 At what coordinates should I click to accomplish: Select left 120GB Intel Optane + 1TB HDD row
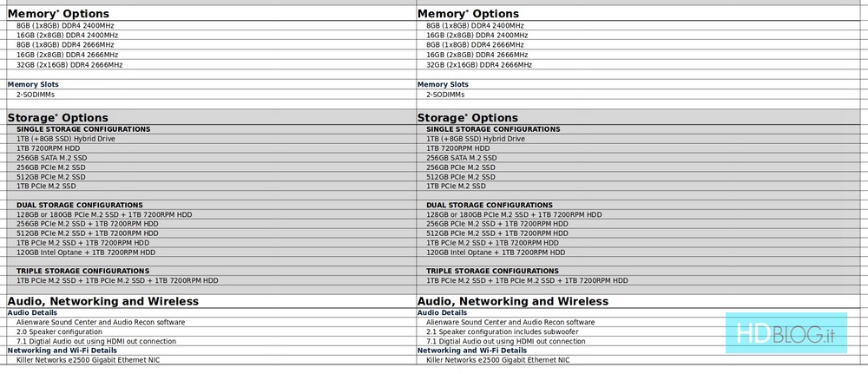[x=86, y=253]
